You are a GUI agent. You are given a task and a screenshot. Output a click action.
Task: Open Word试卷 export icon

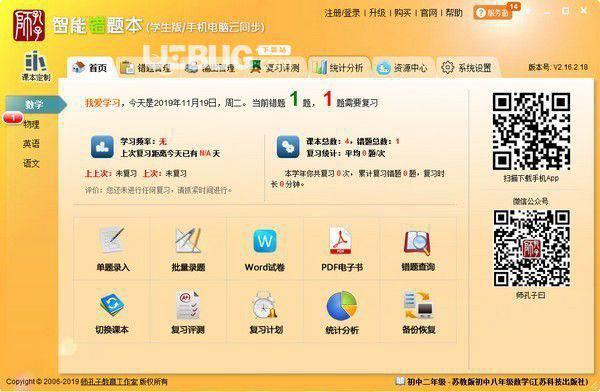click(264, 241)
